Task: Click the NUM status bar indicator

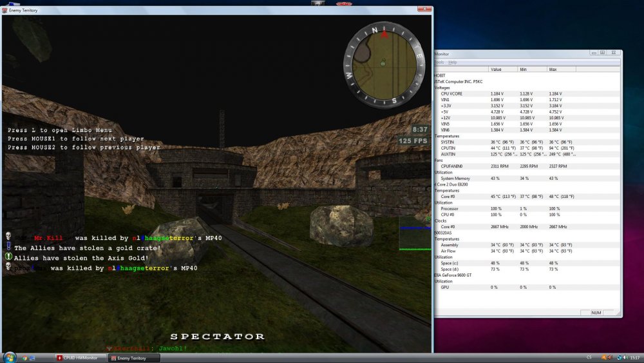Action: pos(596,313)
